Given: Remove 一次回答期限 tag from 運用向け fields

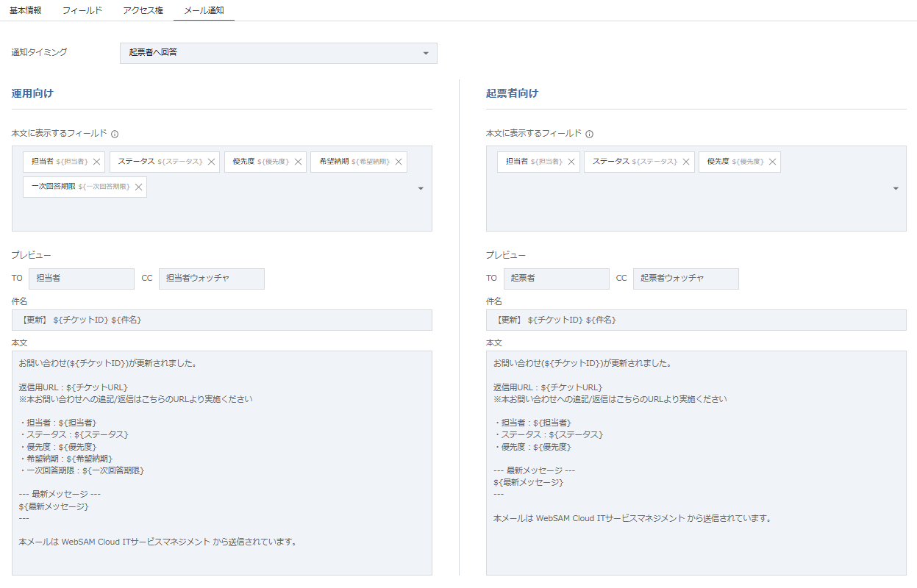Looking at the screenshot, I should click(138, 187).
